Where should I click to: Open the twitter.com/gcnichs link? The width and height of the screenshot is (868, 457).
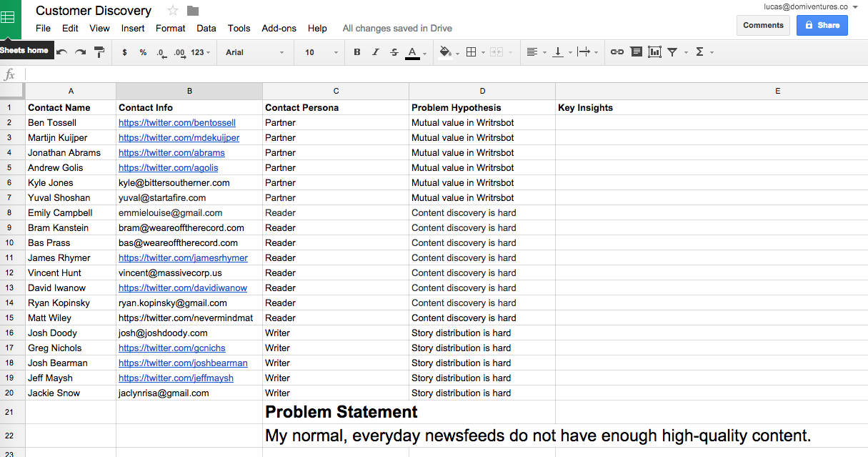click(171, 348)
